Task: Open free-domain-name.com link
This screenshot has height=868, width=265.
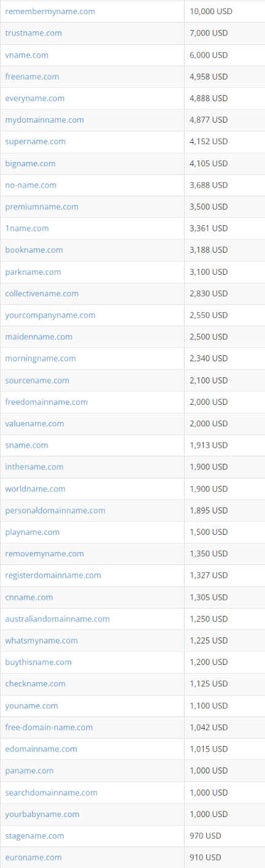Action: click(49, 727)
